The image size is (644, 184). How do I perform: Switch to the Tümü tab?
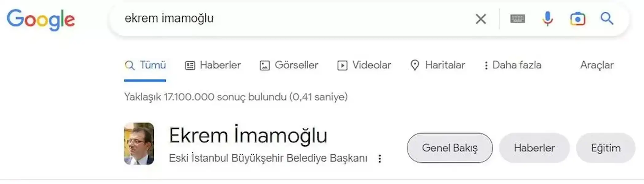[x=146, y=65]
